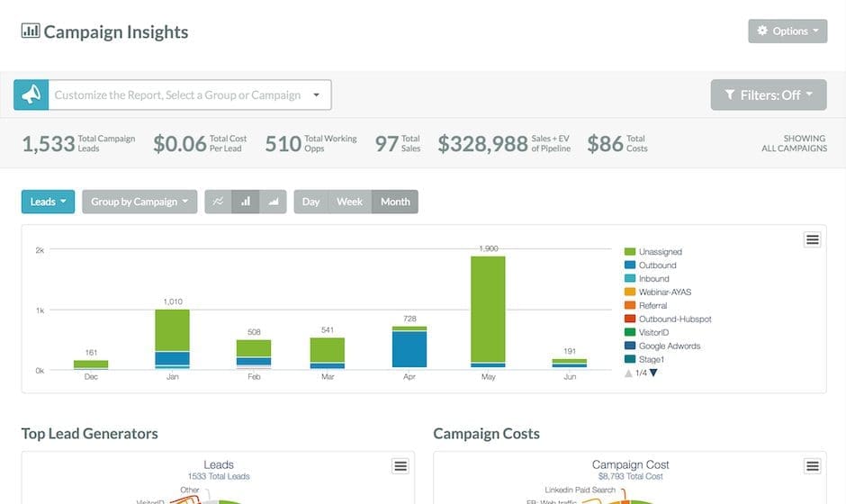Open the Campaign Cost chart hamburger menu
This screenshot has height=504, width=846.
pos(812,465)
